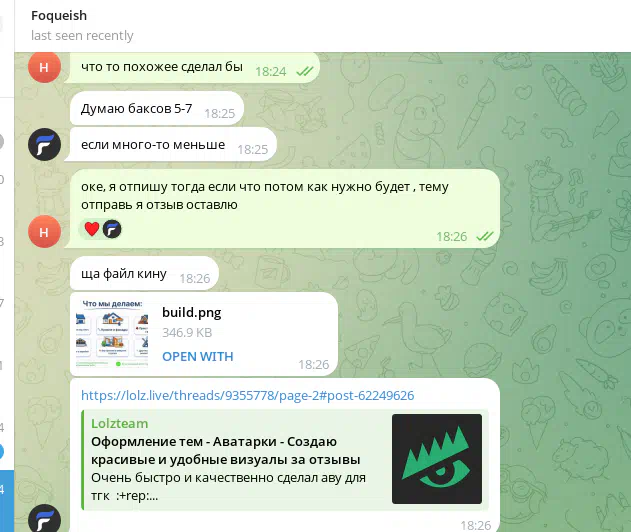Click the red H avatar beside the reaction message
631x532 pixels.
click(x=44, y=231)
